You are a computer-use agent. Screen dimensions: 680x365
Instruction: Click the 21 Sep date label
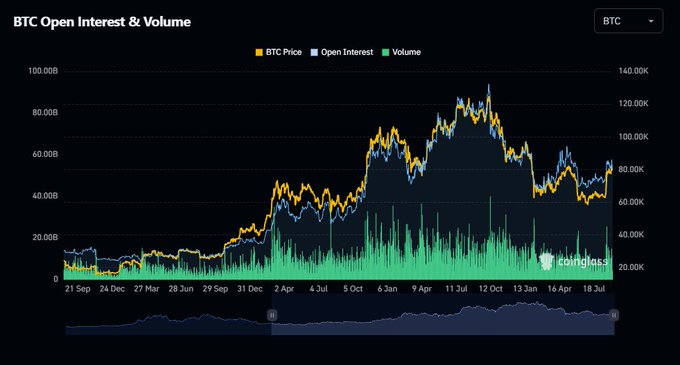[x=78, y=288]
